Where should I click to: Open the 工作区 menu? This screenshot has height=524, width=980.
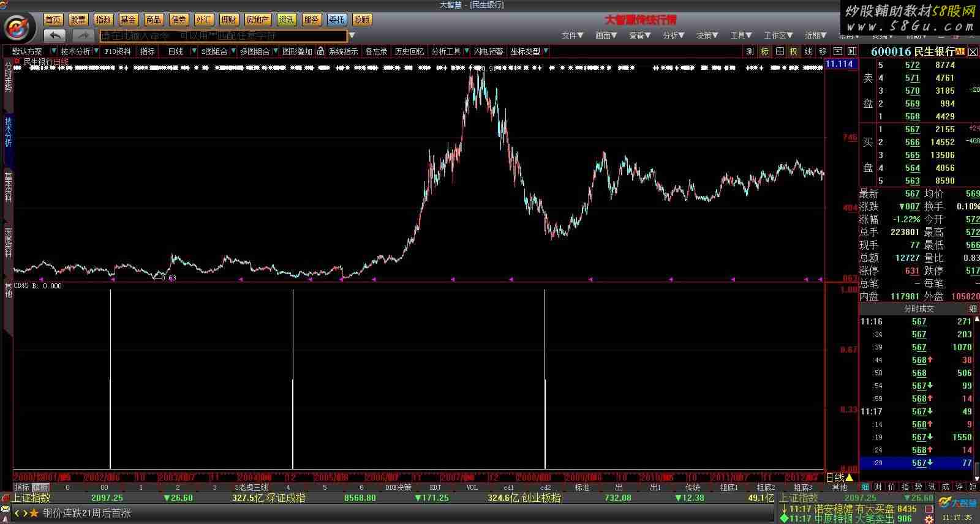778,36
